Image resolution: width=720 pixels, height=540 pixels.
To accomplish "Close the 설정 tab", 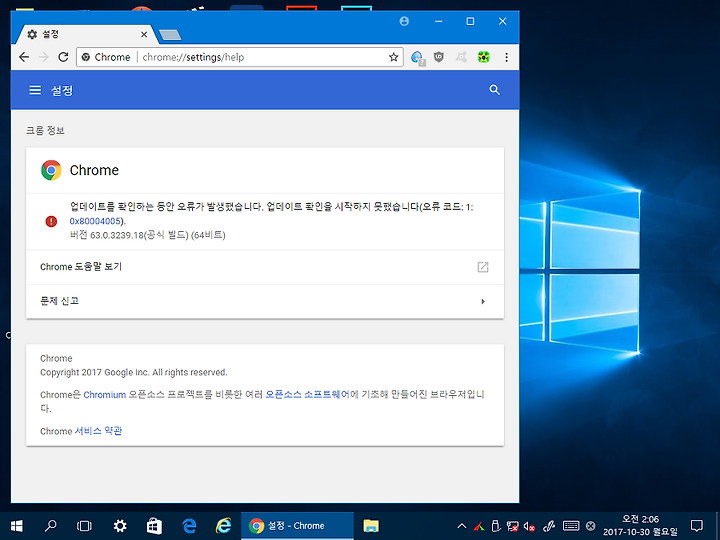I will 144,34.
